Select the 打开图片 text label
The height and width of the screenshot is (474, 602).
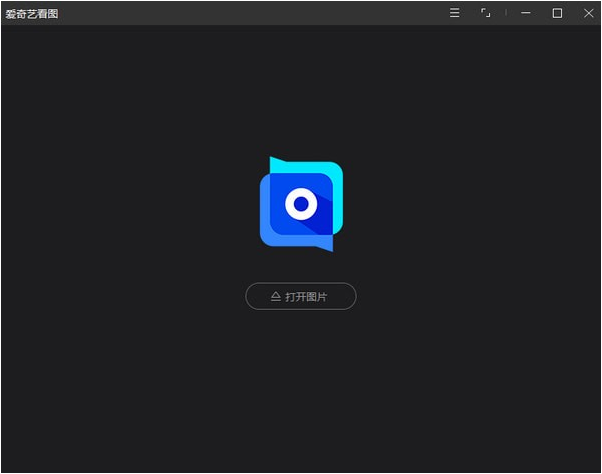click(307, 297)
